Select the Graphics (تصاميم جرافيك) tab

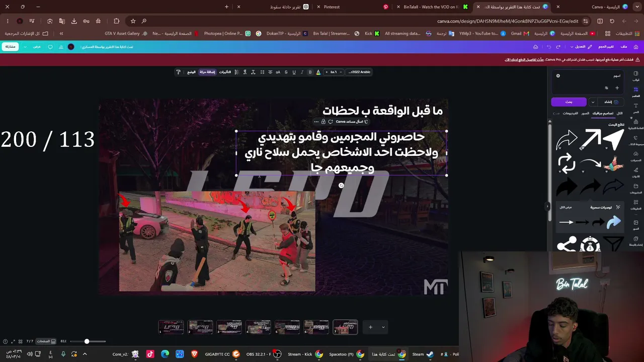603,113
